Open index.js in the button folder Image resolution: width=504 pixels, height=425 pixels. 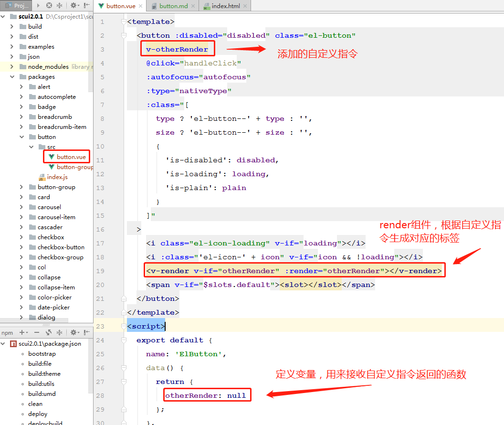[x=53, y=177]
